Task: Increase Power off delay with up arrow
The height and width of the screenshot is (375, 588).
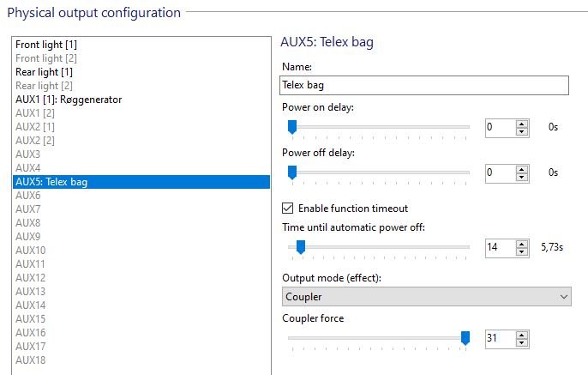Action: click(522, 170)
